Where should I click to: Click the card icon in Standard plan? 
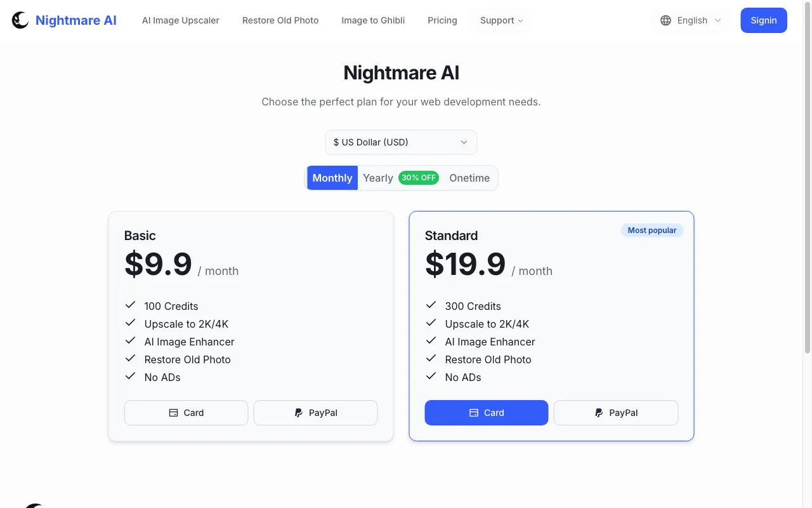(473, 413)
